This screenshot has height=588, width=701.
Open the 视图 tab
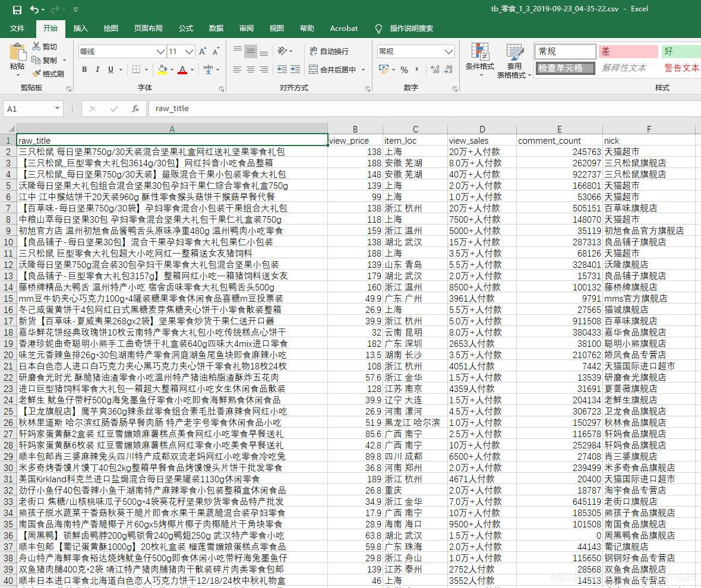pos(277,28)
